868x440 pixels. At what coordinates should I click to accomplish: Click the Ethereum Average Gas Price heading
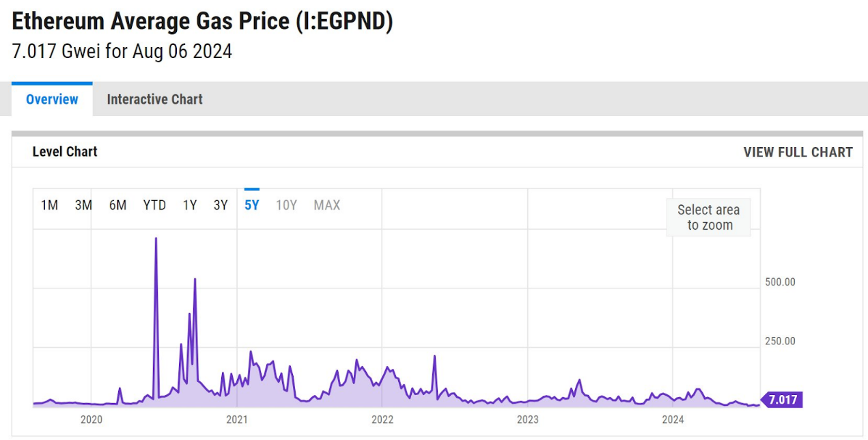[x=203, y=22]
